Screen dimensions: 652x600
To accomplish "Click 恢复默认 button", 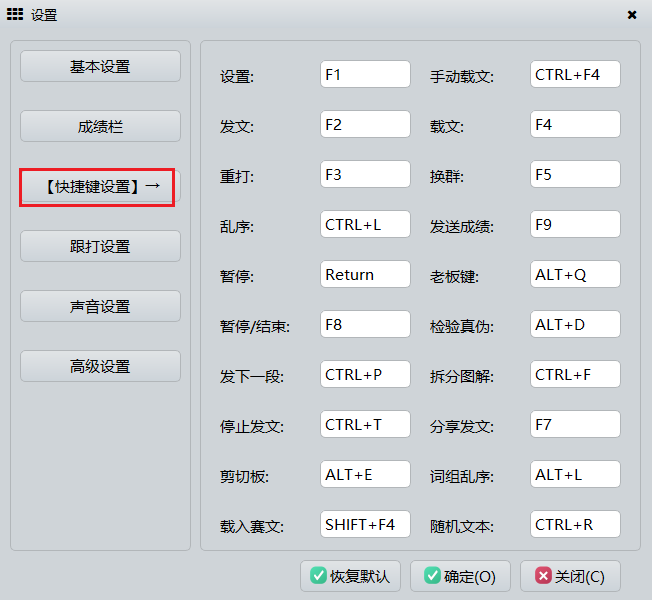I will point(350,576).
